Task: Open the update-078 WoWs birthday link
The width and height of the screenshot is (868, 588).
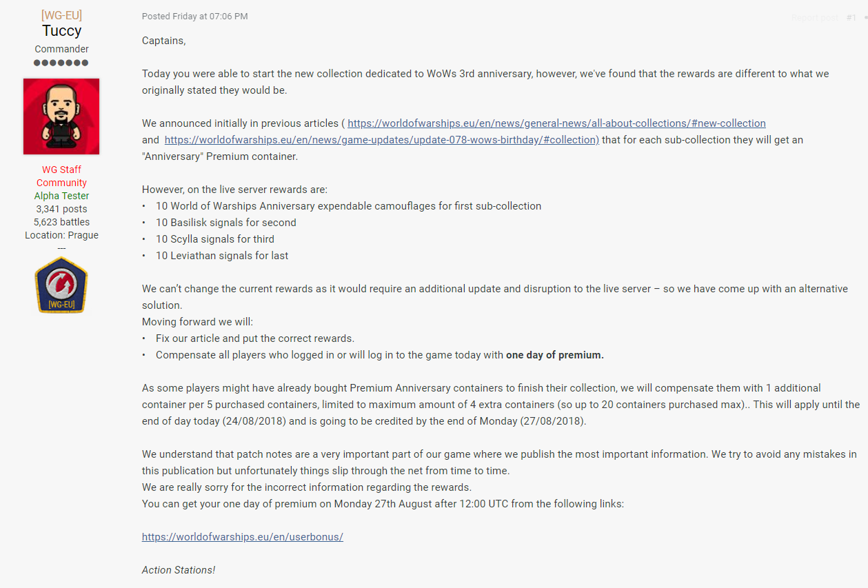Action: pos(381,140)
